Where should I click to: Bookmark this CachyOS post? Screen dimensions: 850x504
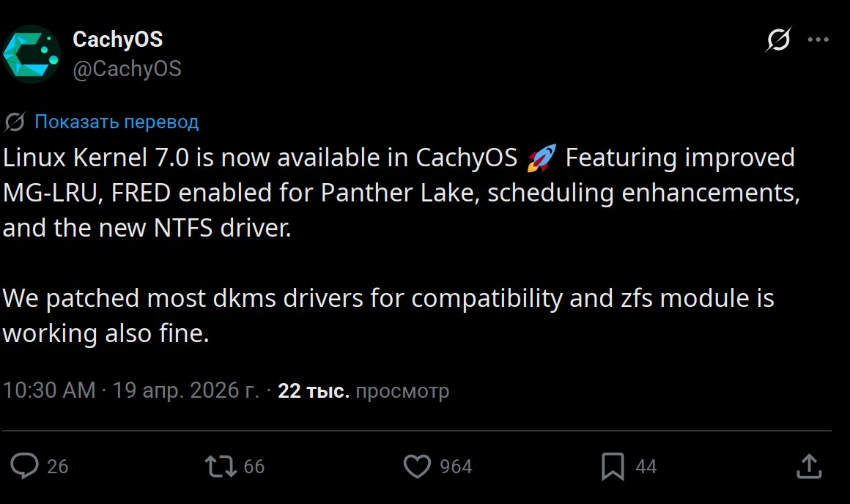coord(613,466)
